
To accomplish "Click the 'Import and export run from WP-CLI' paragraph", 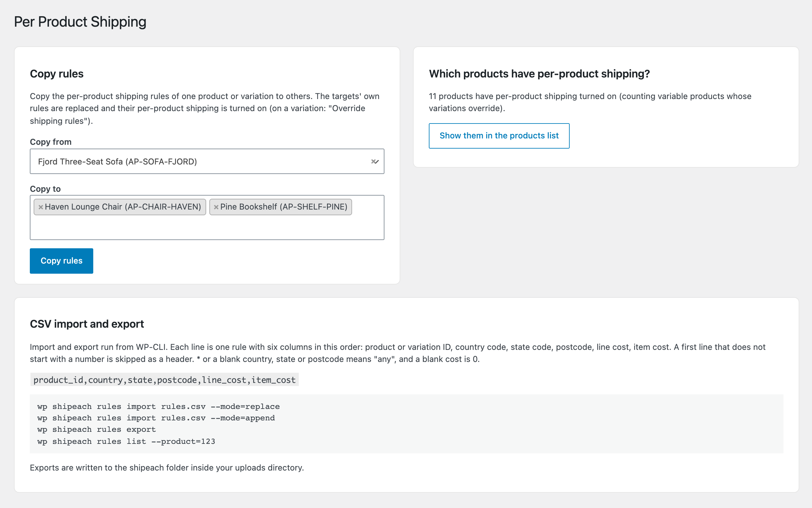I will (x=398, y=353).
